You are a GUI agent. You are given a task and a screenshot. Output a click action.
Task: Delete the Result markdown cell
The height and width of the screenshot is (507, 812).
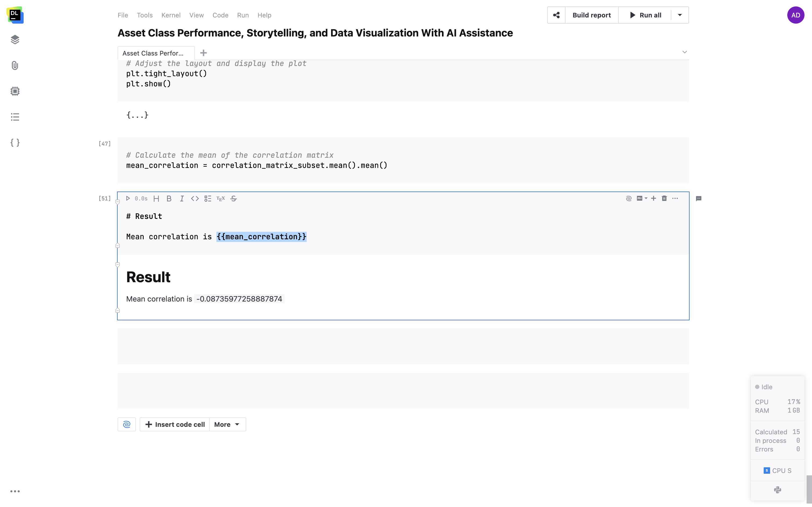point(664,199)
